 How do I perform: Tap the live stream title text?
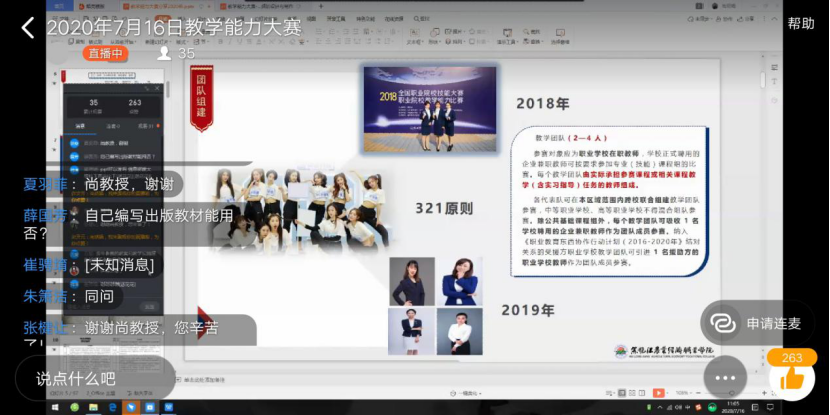(x=174, y=27)
